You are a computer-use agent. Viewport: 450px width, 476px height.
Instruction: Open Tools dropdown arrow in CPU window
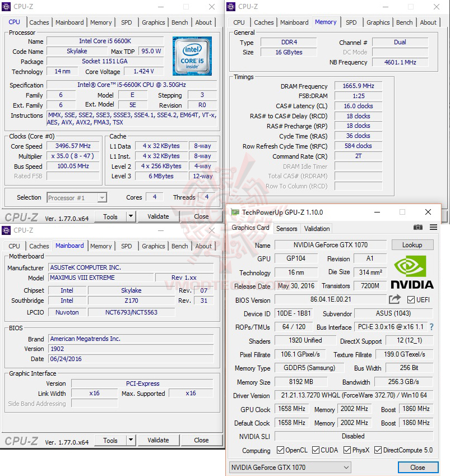(x=131, y=216)
